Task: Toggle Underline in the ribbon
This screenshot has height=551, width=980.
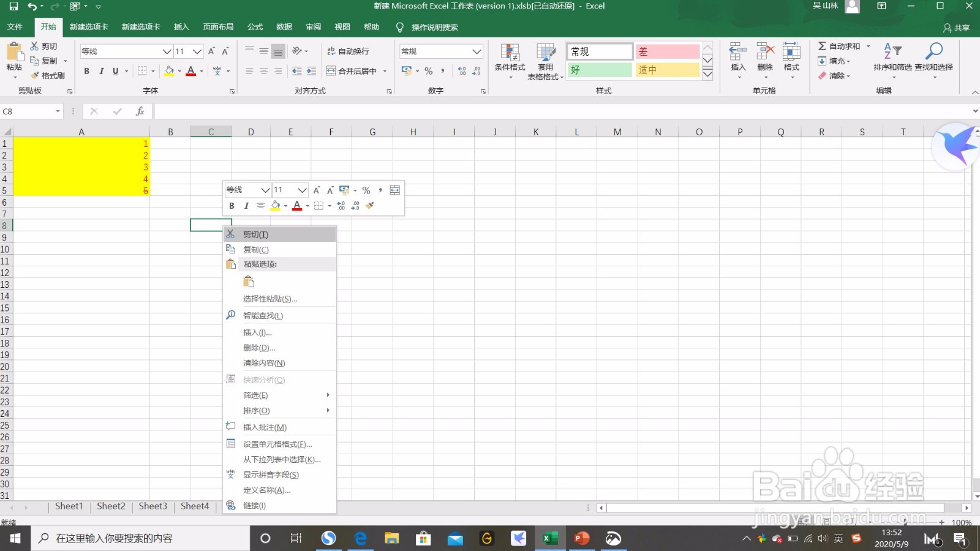Action: pos(115,71)
